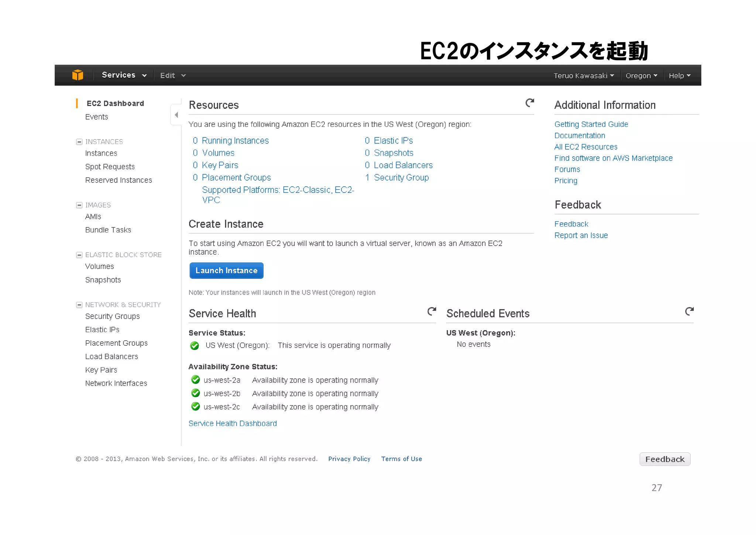Open AMIs in the sidebar
The height and width of the screenshot is (535, 756).
pos(93,217)
